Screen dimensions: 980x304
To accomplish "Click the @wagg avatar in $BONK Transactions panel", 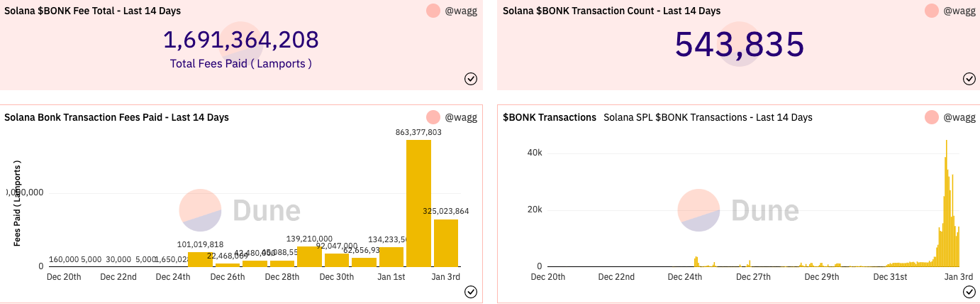I will tap(932, 117).
